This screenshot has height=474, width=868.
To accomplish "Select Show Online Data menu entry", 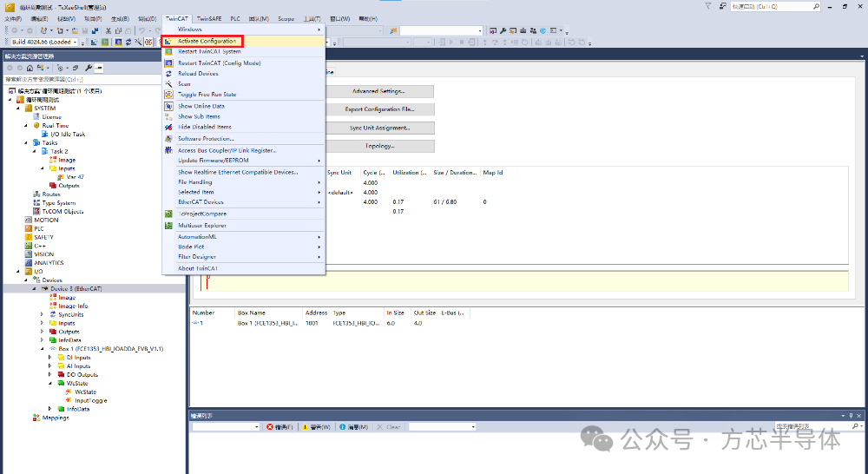I will coord(243,106).
